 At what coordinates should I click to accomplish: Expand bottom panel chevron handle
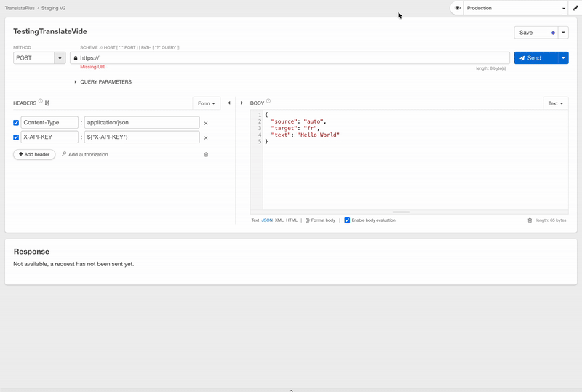pyautogui.click(x=291, y=390)
